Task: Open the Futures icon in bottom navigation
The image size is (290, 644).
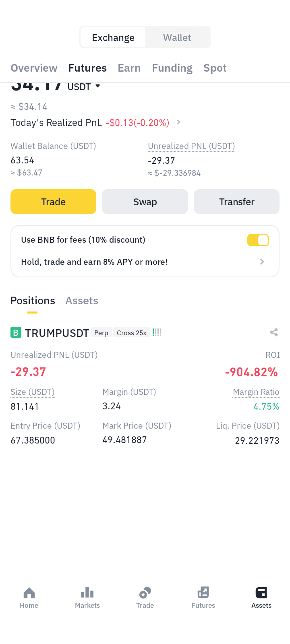Action: click(203, 593)
